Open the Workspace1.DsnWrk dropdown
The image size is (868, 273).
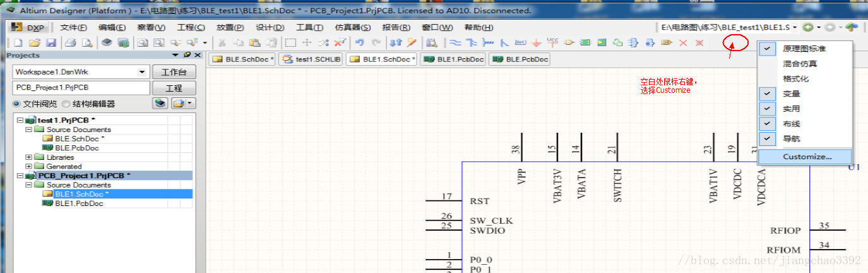[141, 72]
